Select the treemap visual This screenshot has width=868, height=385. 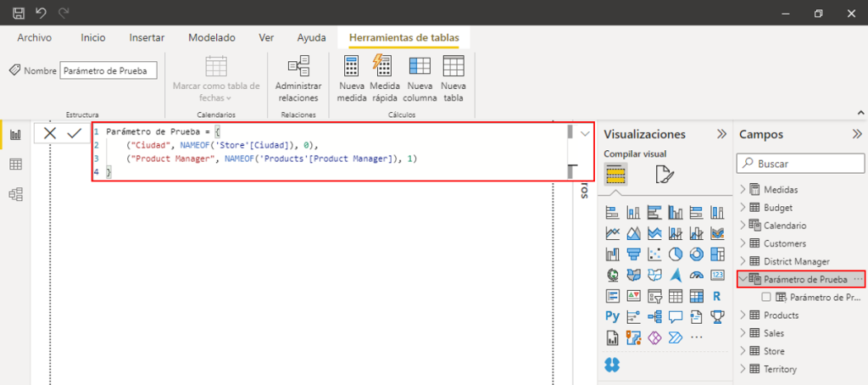(717, 254)
